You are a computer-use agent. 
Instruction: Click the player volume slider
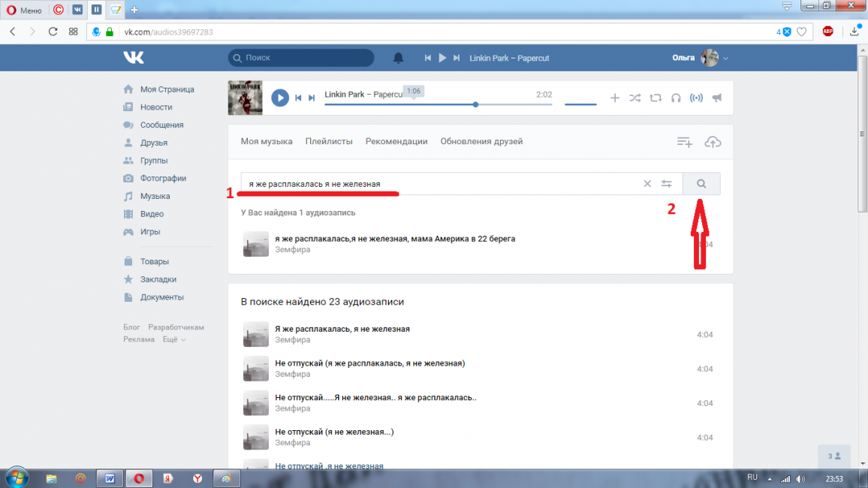(580, 104)
